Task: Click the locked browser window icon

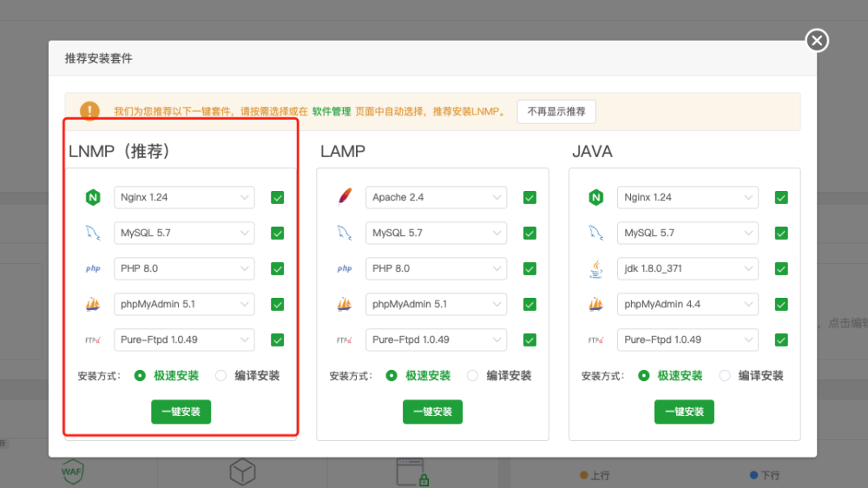Action: pos(412,472)
